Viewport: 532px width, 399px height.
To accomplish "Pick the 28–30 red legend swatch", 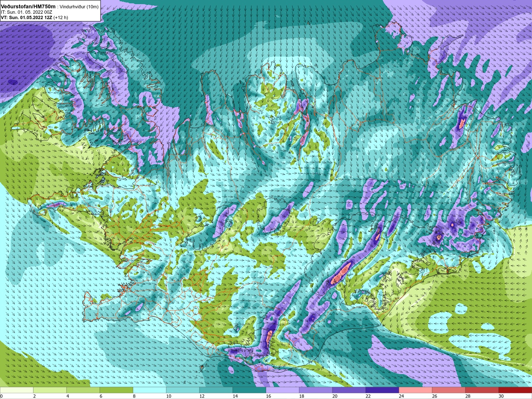I will [x=482, y=390].
